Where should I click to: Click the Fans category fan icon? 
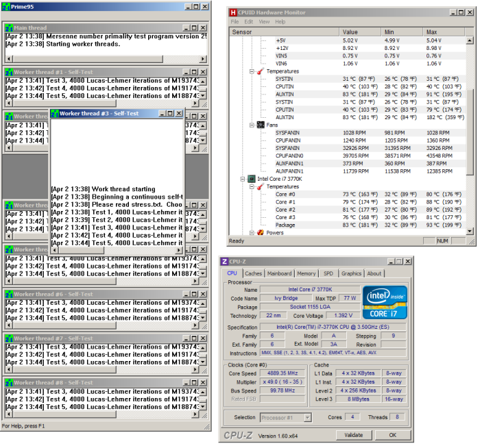[261, 125]
